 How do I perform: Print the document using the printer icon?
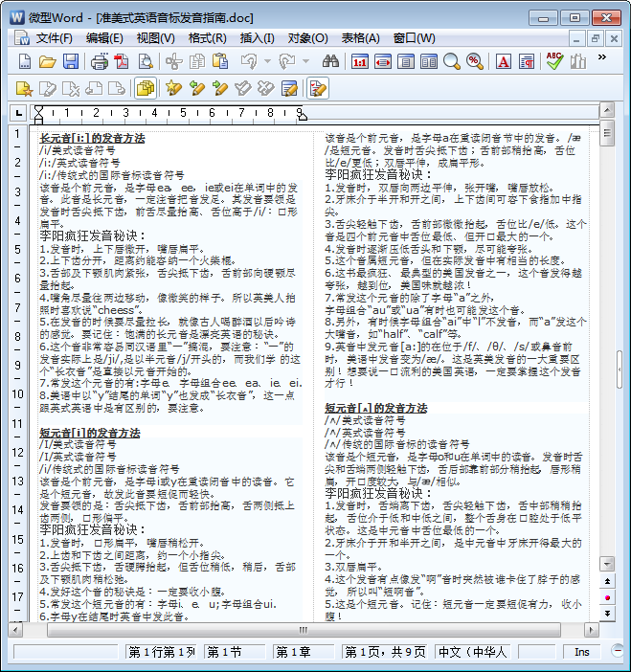(x=99, y=61)
